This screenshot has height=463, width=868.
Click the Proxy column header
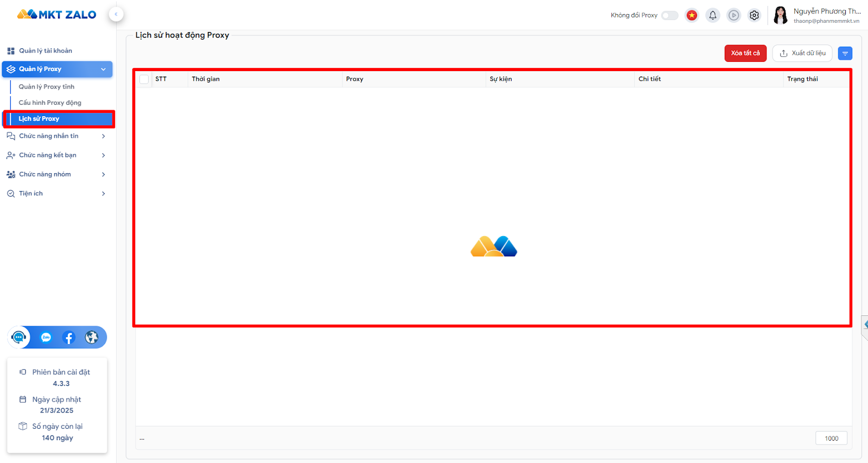click(355, 79)
